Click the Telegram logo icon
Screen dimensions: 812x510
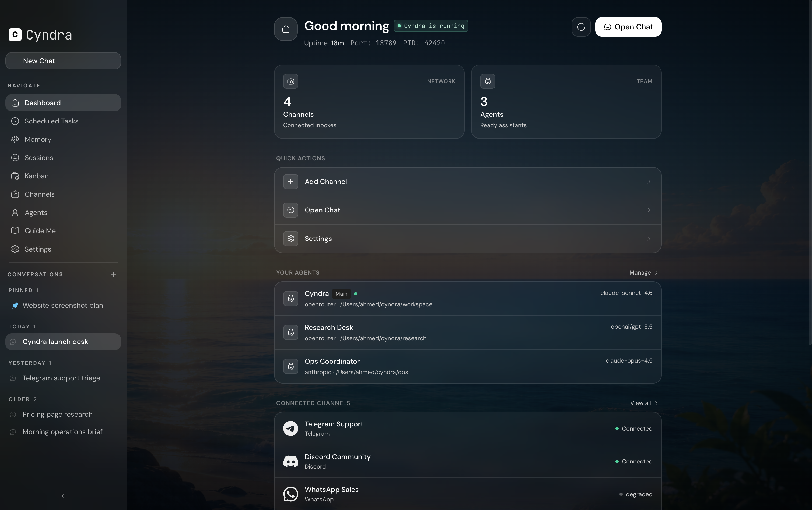click(291, 428)
